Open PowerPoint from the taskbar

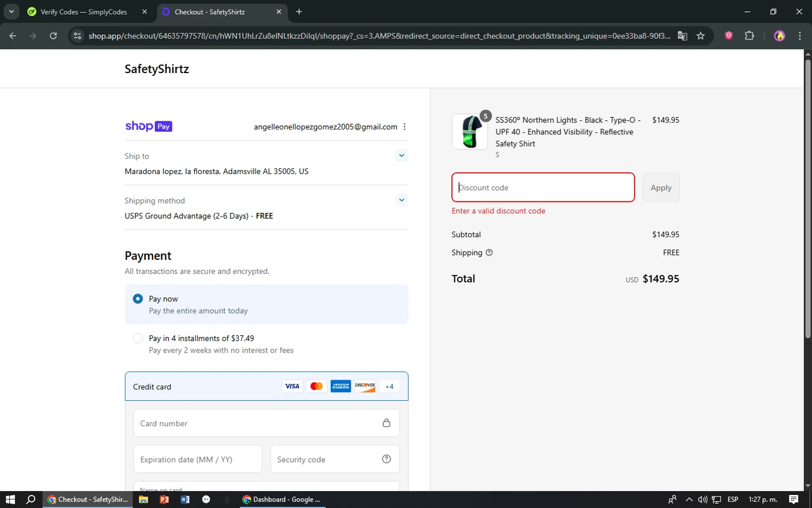point(164,499)
